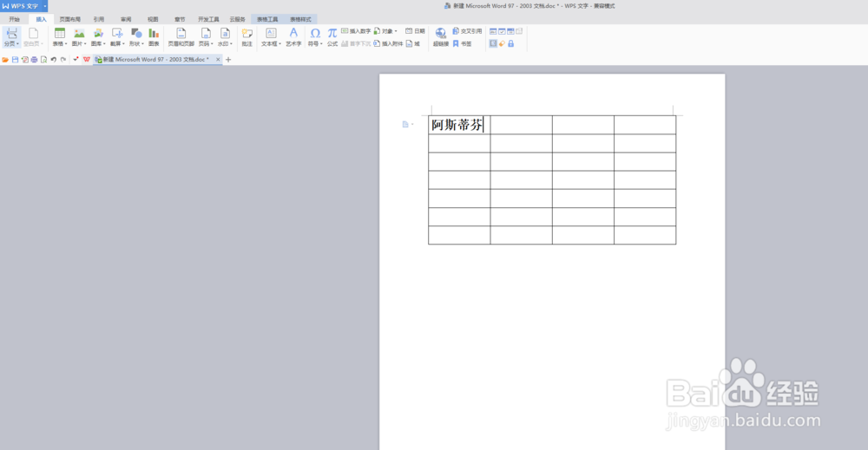Switch to the 章节 tab
Viewport: 868px width, 450px height.
tap(180, 19)
